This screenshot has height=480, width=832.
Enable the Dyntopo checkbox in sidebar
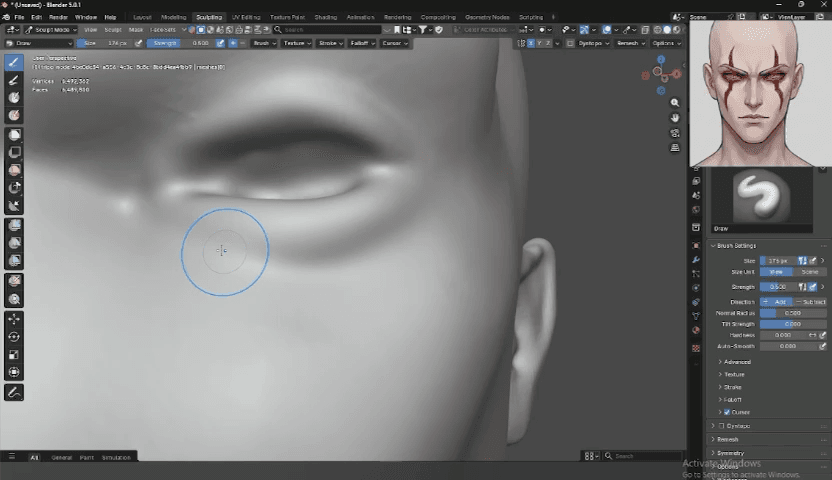coord(722,426)
